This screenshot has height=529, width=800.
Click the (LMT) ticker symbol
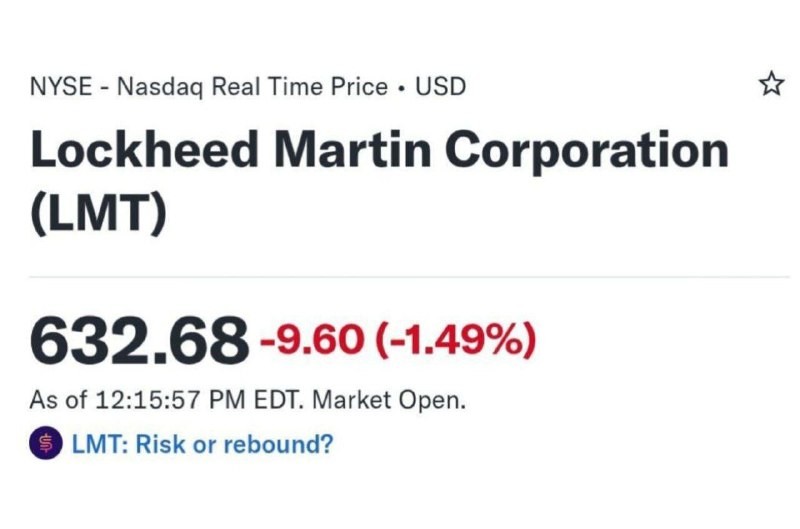point(97,213)
